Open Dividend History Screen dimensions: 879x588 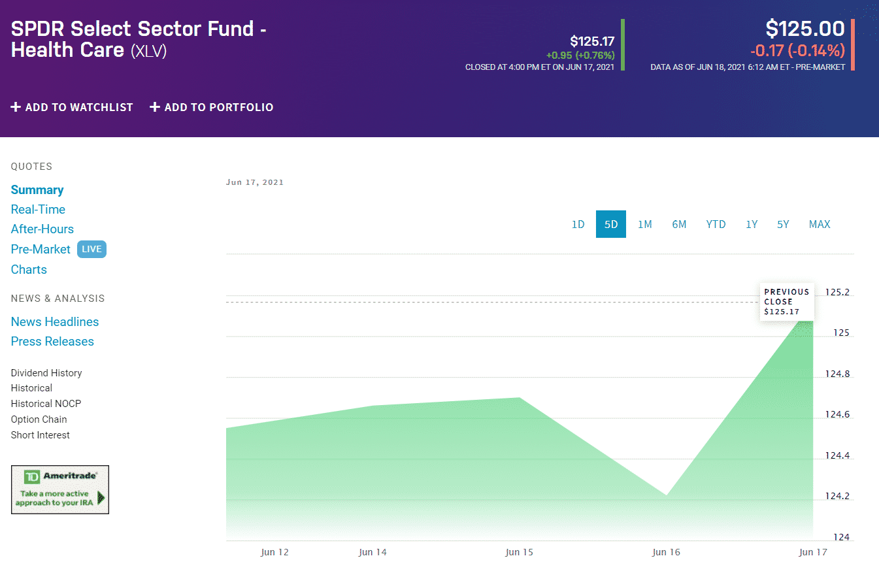tap(46, 372)
